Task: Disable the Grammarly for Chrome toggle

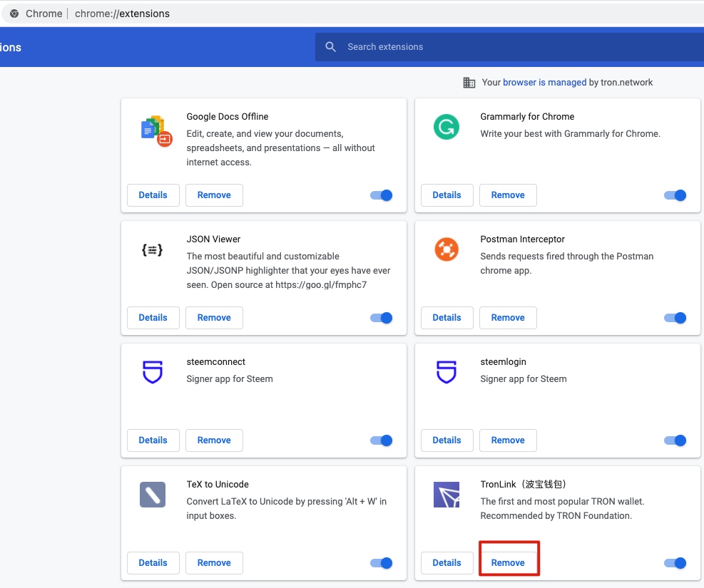Action: coord(675,195)
